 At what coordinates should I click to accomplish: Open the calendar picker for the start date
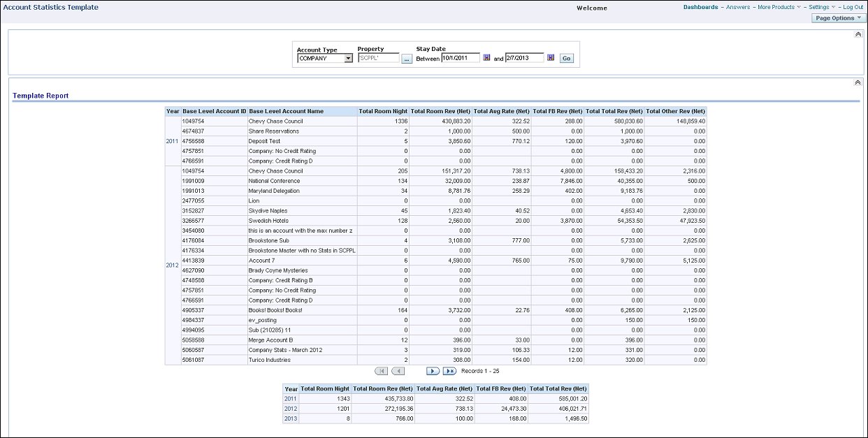[x=486, y=57]
